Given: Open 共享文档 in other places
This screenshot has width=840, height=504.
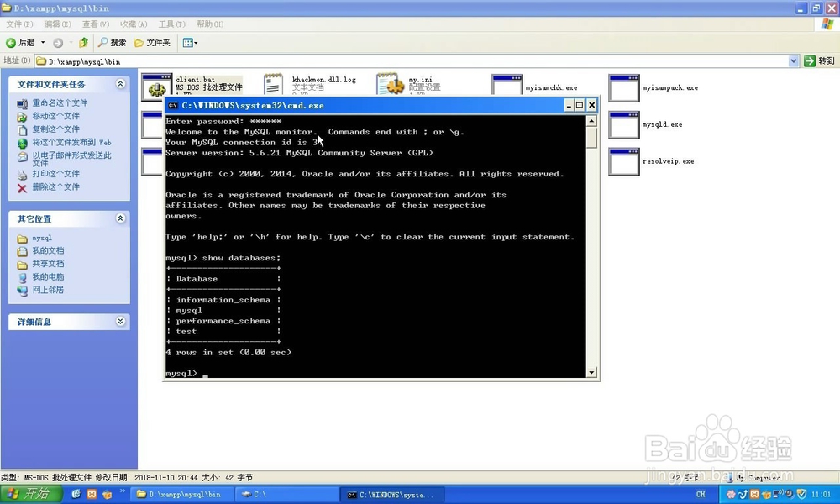Looking at the screenshot, I should tap(48, 264).
